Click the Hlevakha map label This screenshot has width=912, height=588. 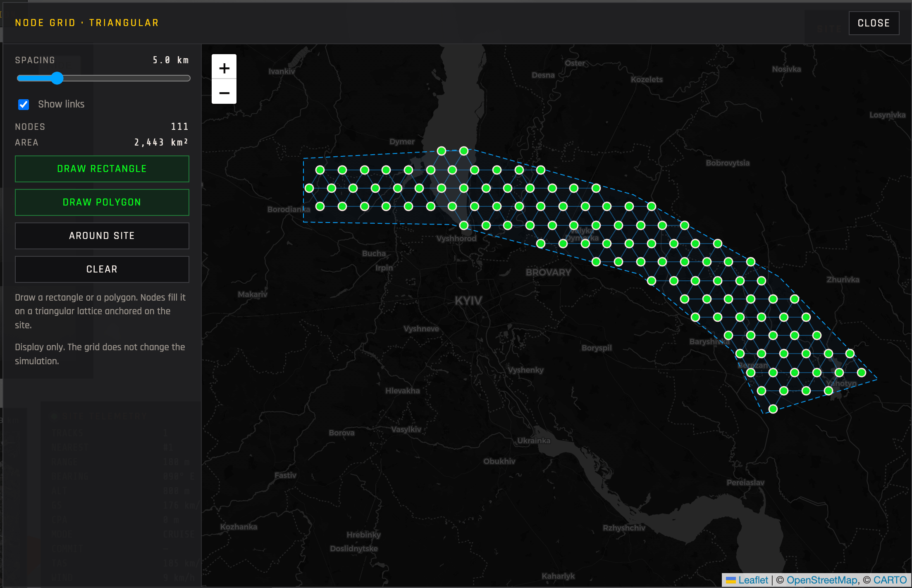[x=403, y=391]
